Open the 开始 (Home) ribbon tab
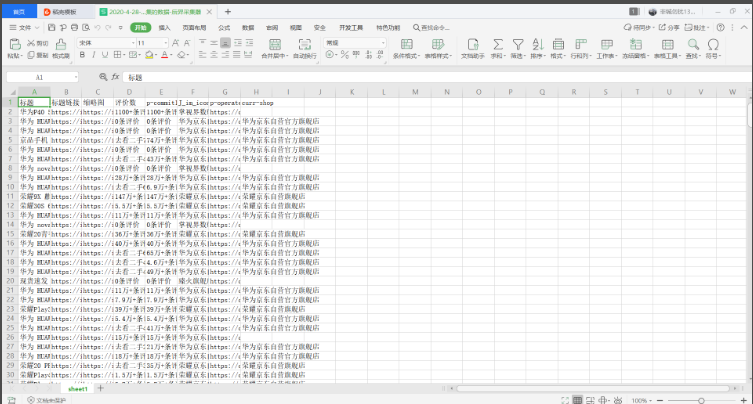The height and width of the screenshot is (404, 753). click(x=141, y=27)
